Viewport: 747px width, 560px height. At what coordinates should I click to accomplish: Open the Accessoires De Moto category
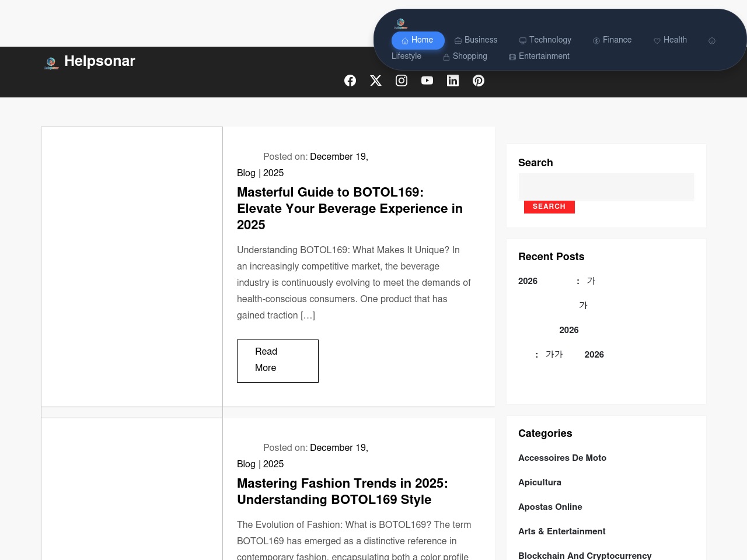click(x=562, y=458)
